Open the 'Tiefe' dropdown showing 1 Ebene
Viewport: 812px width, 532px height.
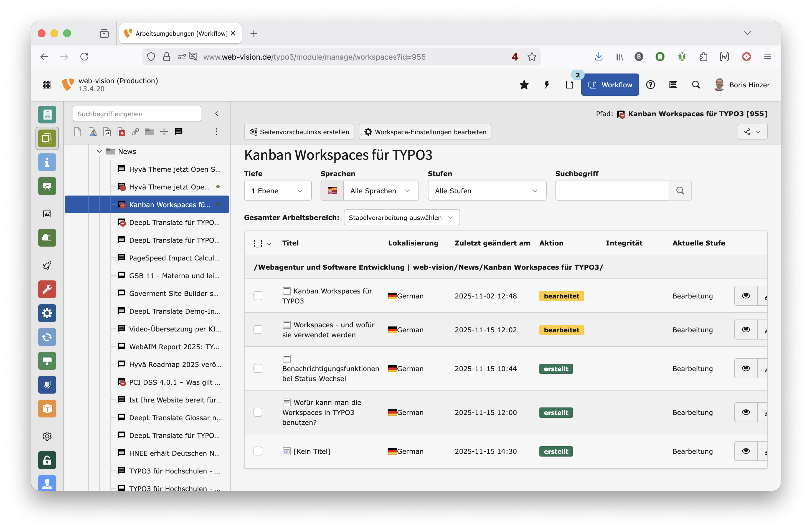tap(277, 191)
